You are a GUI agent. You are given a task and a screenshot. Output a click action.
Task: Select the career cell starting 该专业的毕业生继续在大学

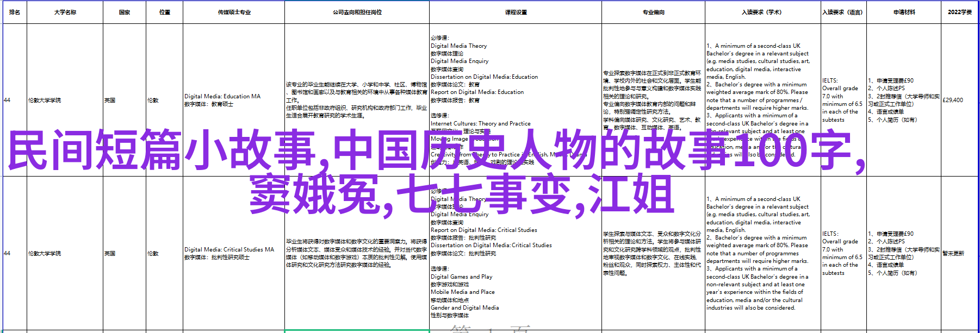tap(357, 100)
